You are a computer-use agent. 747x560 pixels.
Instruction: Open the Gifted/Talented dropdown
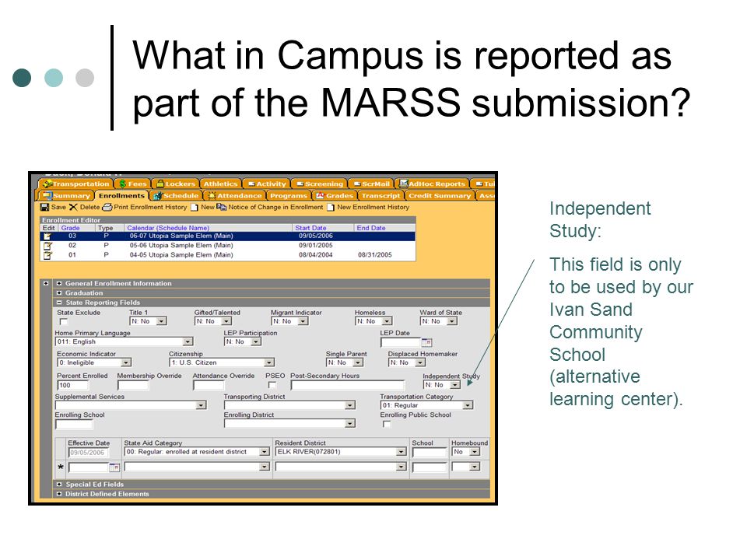pos(226,321)
